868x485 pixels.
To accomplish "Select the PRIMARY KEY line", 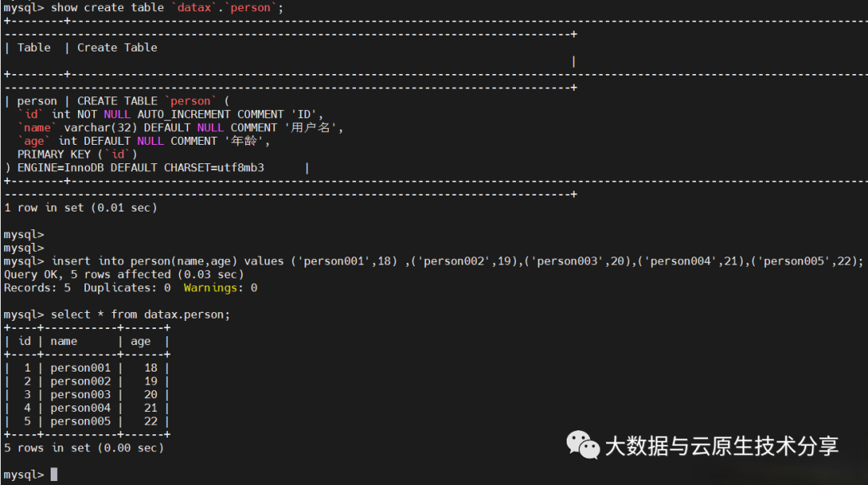I will [x=77, y=154].
